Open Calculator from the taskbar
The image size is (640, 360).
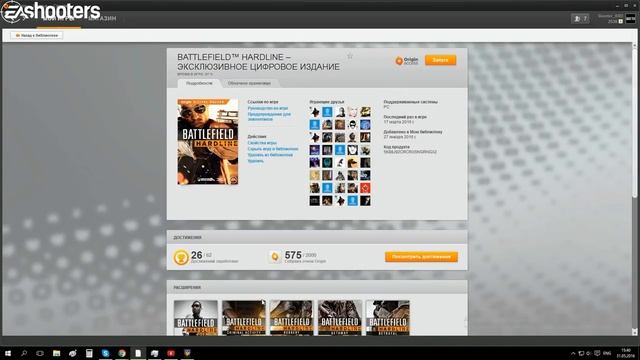click(89, 353)
